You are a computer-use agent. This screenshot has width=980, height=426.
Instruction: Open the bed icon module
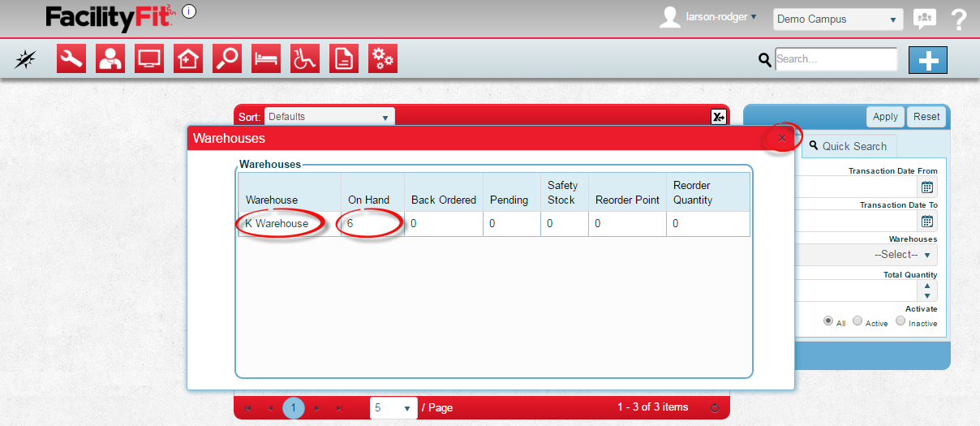(x=266, y=58)
